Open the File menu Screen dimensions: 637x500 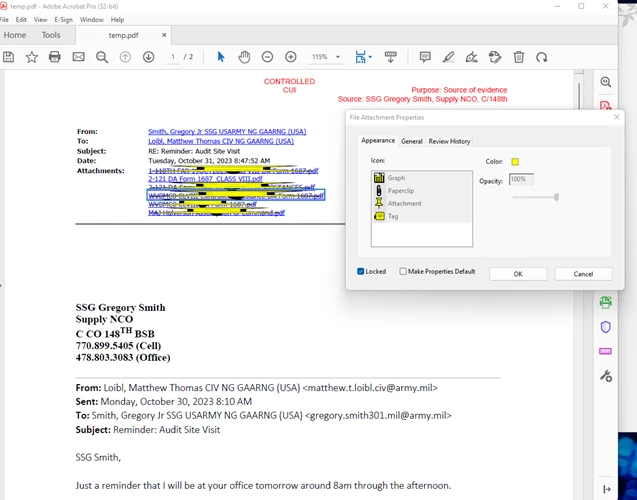[x=4, y=19]
